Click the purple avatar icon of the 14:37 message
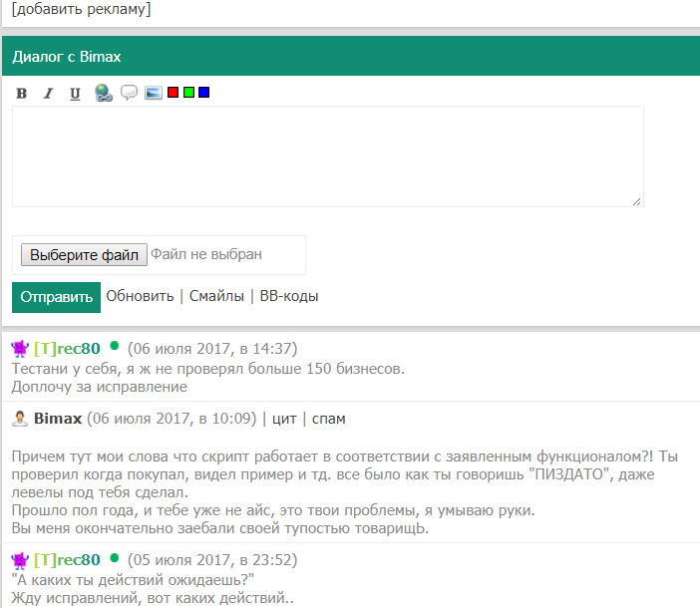Viewport: 700px width, 608px height. pos(20,349)
